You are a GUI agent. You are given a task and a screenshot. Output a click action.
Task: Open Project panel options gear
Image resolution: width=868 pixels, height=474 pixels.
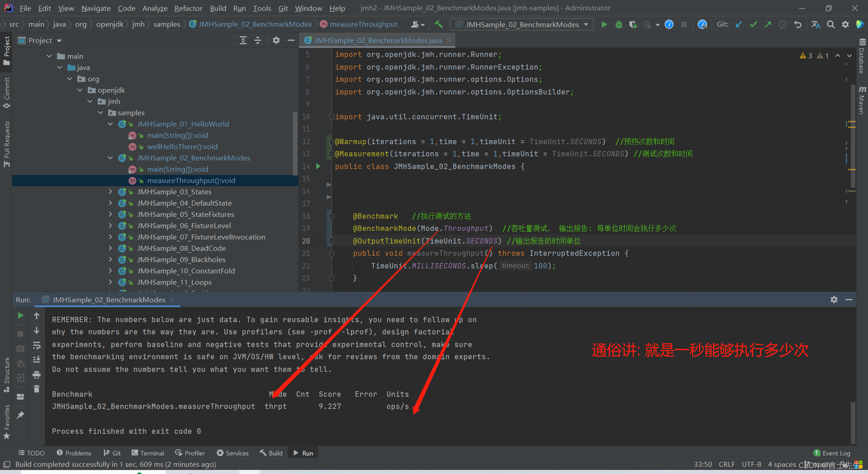276,40
